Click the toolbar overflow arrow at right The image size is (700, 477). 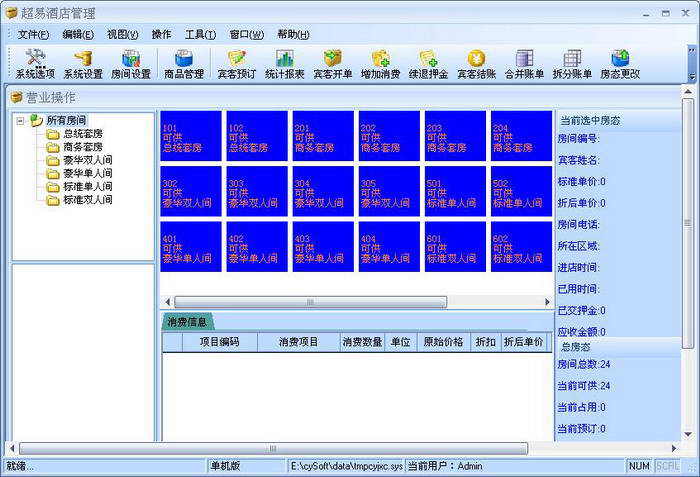[x=692, y=76]
